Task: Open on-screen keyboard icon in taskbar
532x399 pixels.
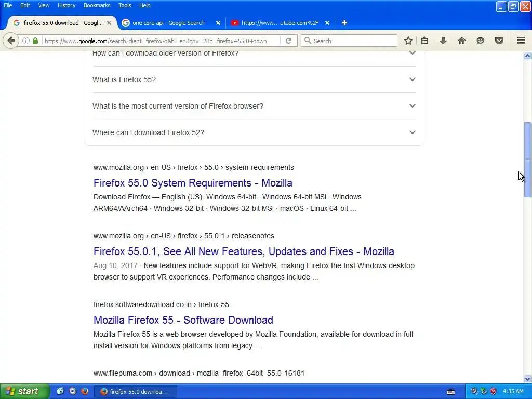Action: click(x=451, y=392)
